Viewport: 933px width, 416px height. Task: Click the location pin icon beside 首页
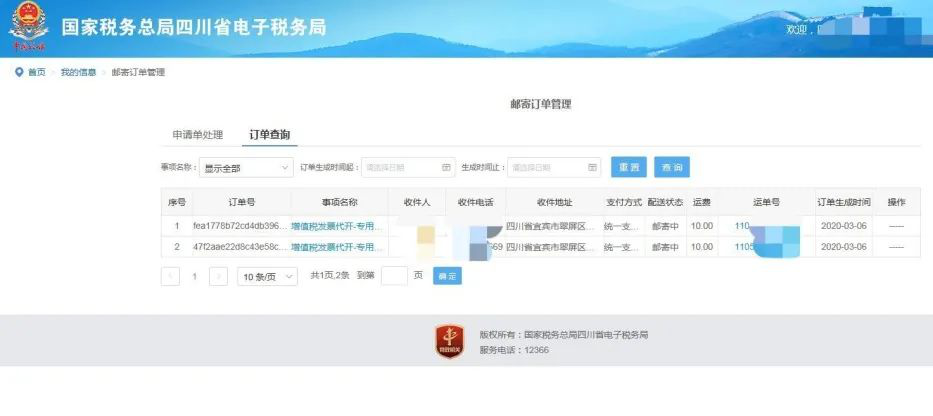(18, 73)
